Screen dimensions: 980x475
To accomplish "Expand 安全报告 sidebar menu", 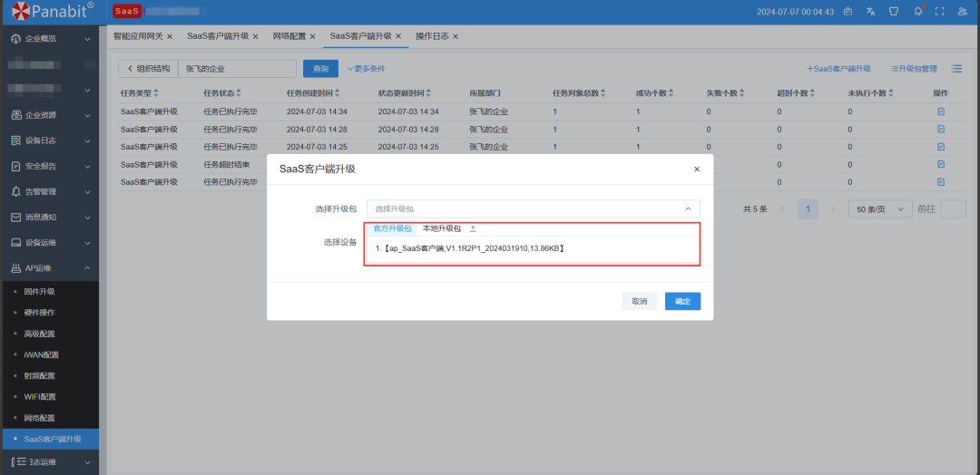I will (49, 166).
